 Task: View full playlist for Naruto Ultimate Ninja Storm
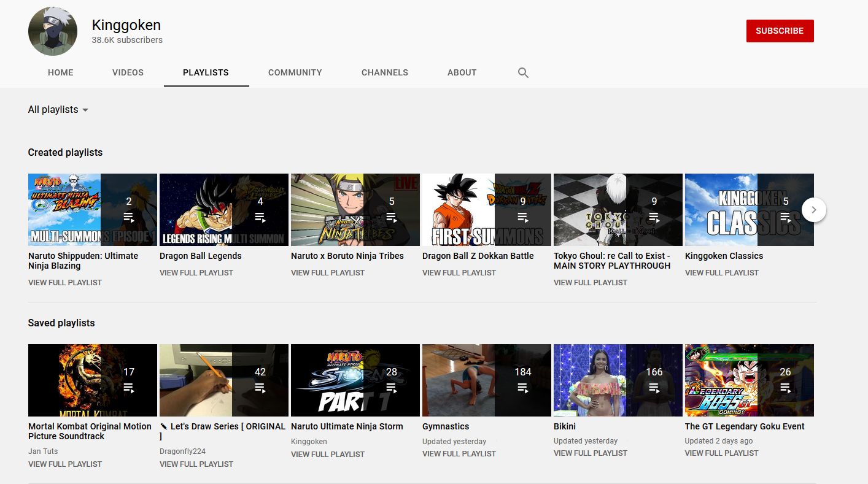(x=328, y=455)
